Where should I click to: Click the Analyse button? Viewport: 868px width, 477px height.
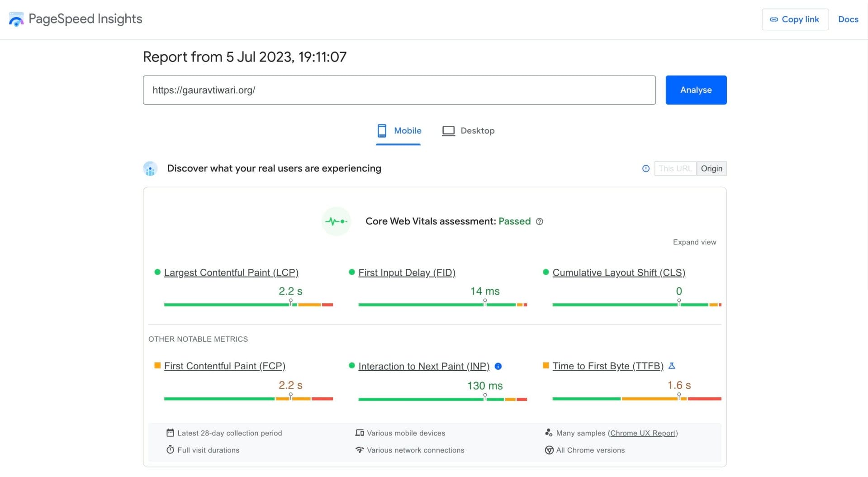point(695,90)
